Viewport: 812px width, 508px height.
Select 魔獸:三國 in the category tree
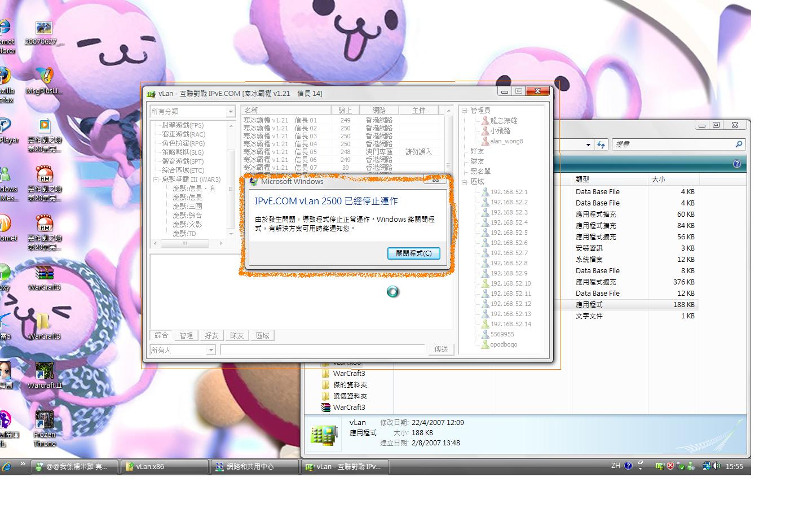[187, 207]
